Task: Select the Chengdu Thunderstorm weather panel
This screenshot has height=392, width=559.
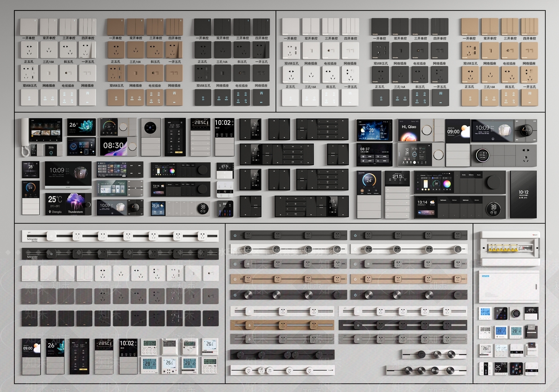Action: point(68,204)
